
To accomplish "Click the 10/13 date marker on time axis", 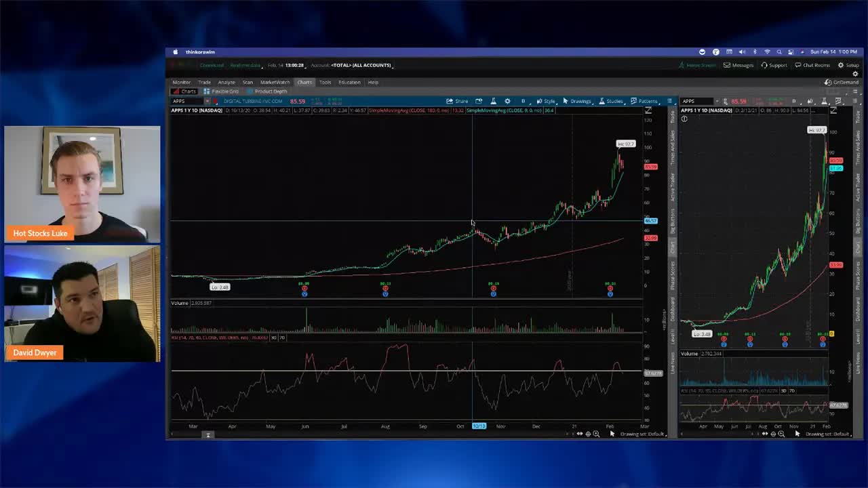I will pos(479,426).
